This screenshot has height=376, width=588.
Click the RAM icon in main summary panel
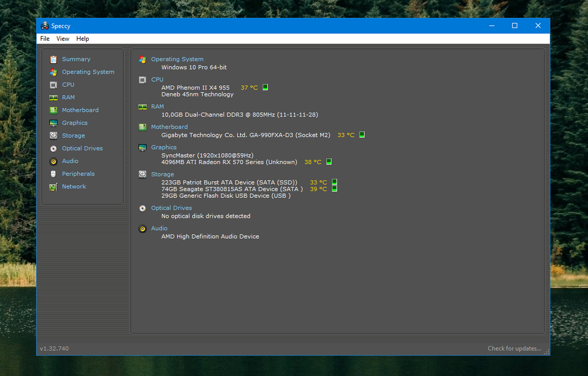tap(143, 107)
